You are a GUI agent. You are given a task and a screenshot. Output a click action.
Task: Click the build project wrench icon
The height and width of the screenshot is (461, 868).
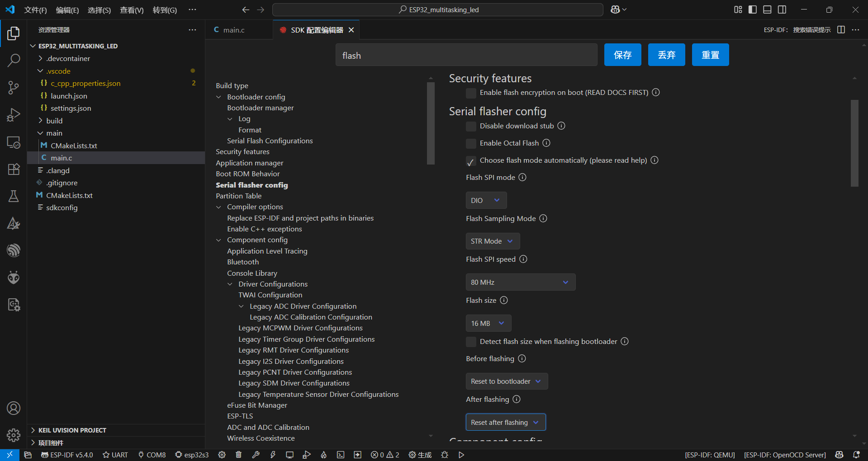tap(256, 455)
